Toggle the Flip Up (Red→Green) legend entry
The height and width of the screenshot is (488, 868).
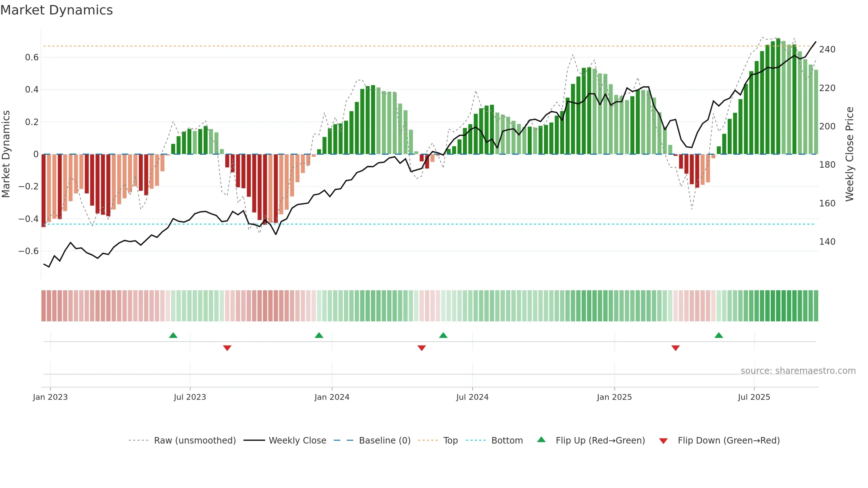pyautogui.click(x=591, y=440)
